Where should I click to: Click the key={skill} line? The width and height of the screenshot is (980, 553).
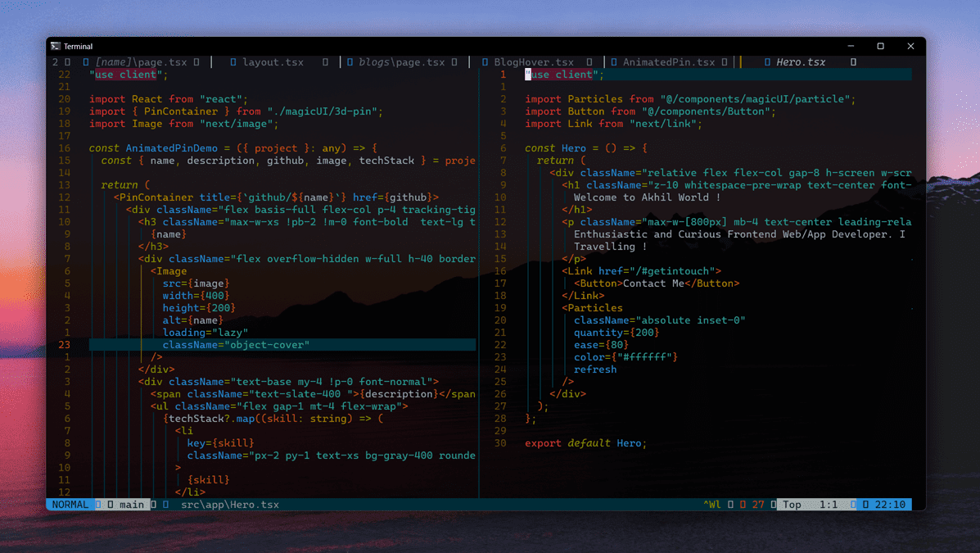pyautogui.click(x=220, y=443)
